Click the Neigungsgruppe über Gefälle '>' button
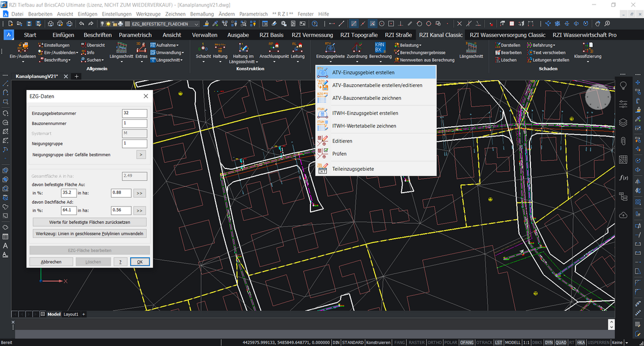The height and width of the screenshot is (346, 644). coord(141,155)
